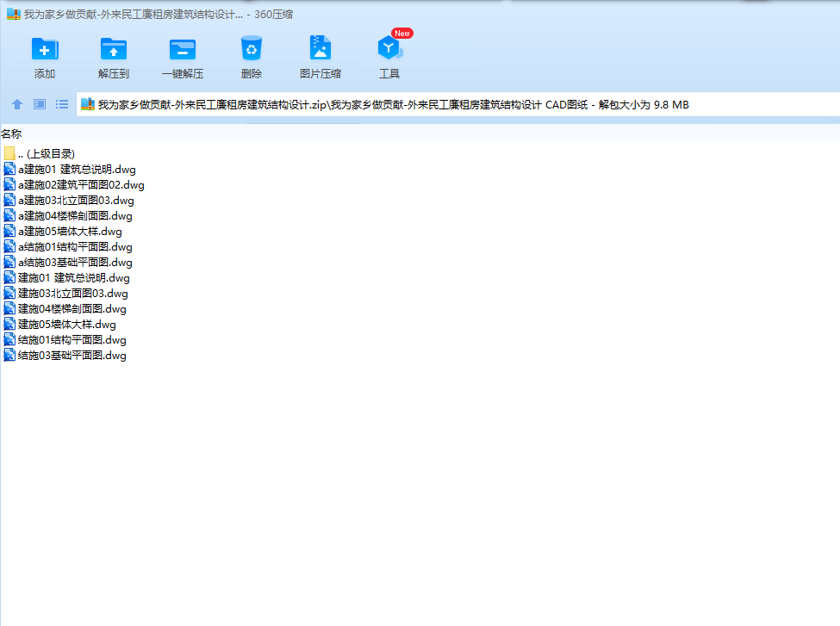Click the dwg icon of 结施01结构平面图
The height and width of the screenshot is (626, 840).
pos(9,340)
